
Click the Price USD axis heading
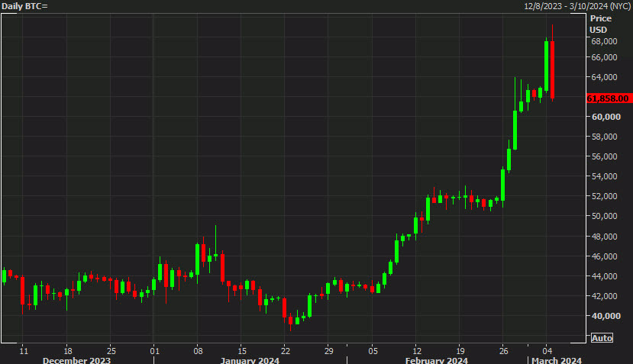click(600, 24)
